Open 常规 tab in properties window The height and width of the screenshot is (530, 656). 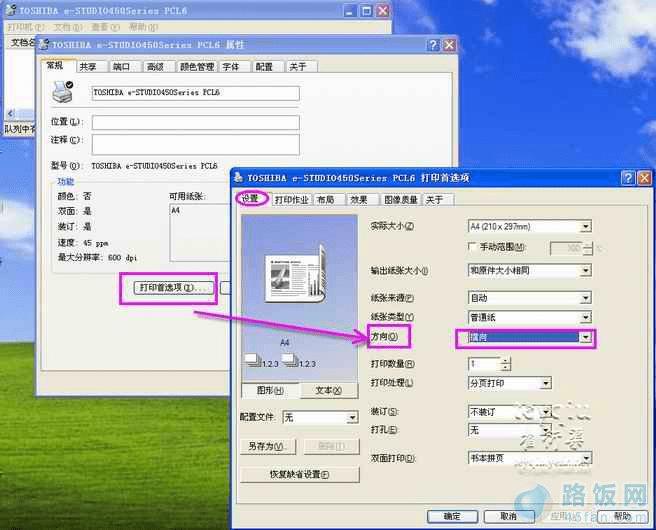[56, 65]
